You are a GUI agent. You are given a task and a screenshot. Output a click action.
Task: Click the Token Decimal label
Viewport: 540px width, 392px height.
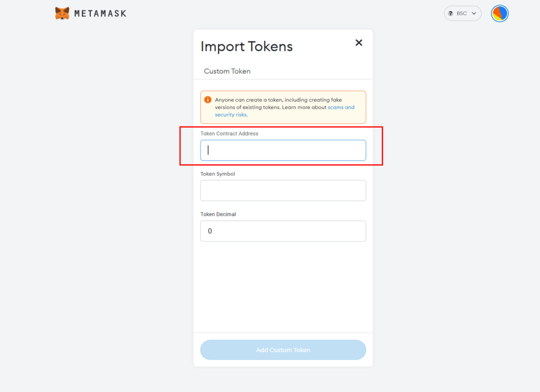coord(218,214)
